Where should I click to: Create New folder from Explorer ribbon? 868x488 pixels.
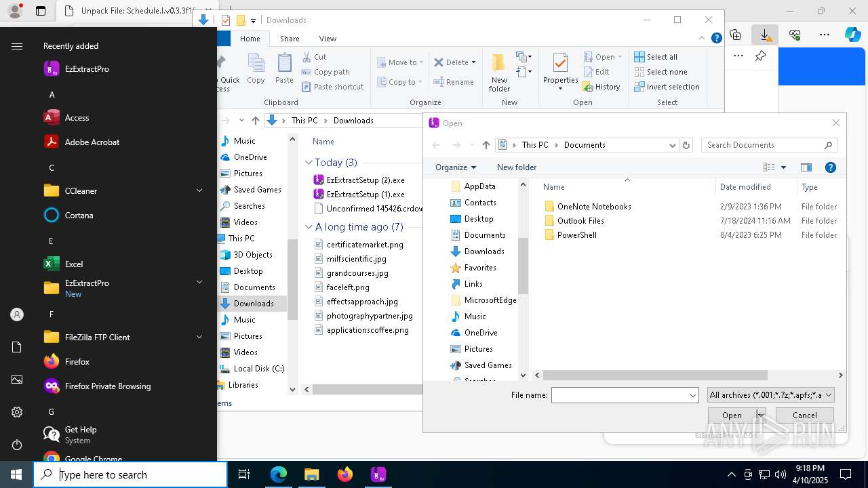[x=499, y=72]
